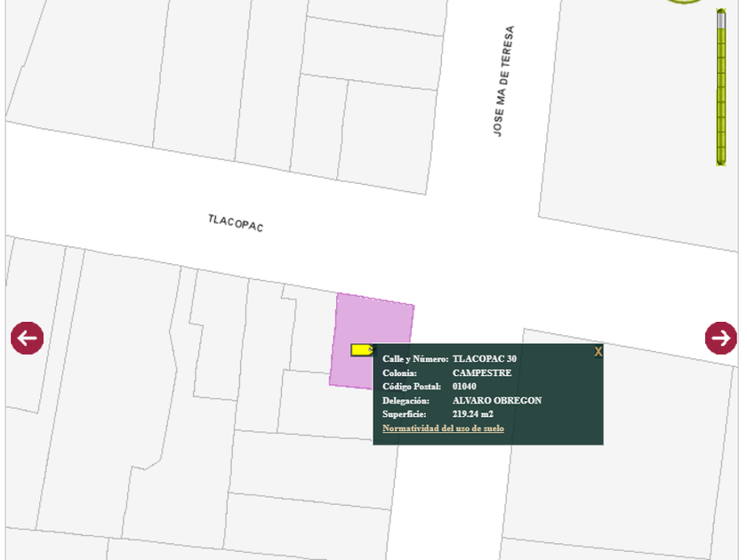
Task: Click the right arrow pan button
Action: [x=721, y=338]
